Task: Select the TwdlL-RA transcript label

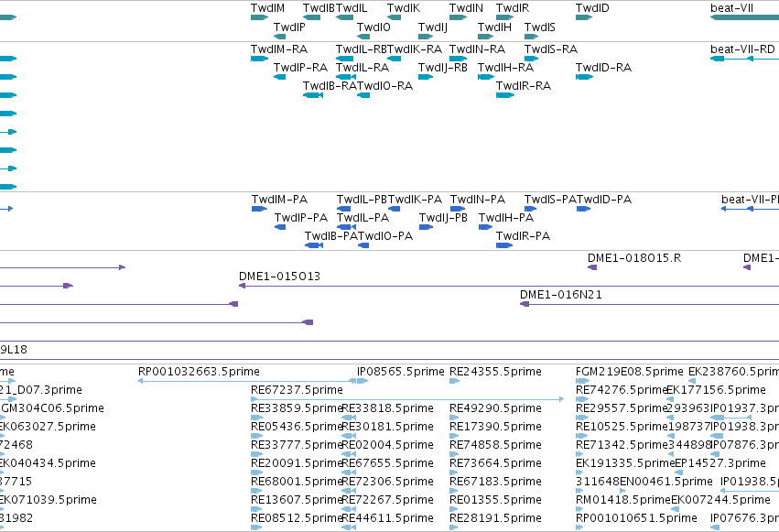Action: click(x=362, y=68)
